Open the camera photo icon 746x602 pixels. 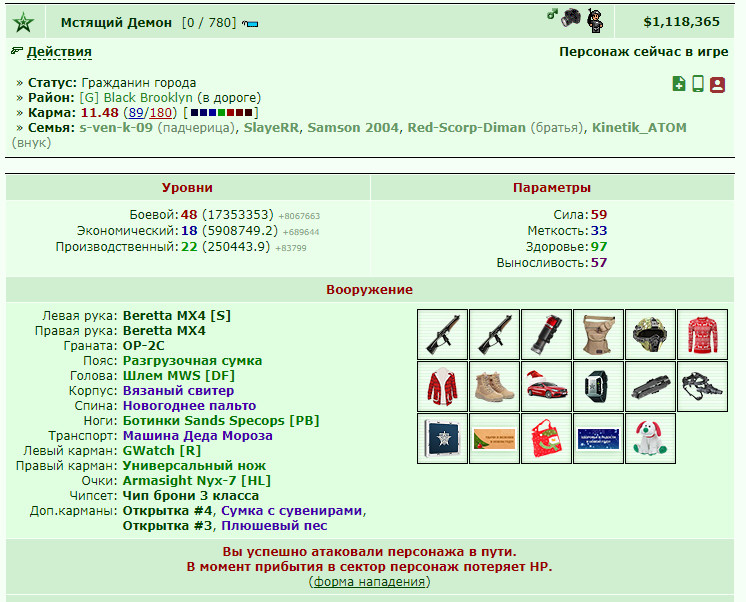coord(571,18)
